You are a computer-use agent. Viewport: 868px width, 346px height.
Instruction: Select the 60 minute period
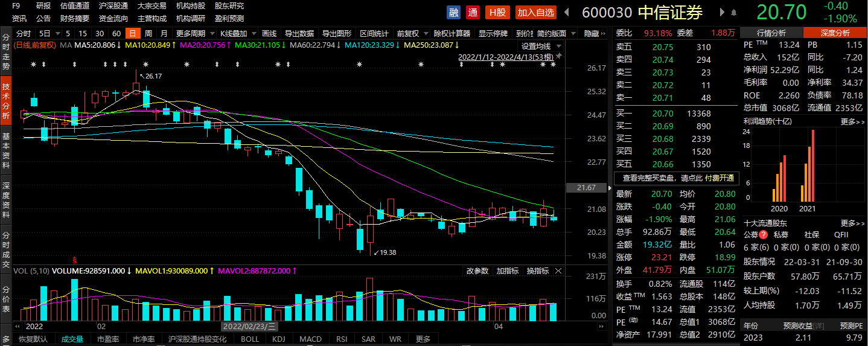click(116, 34)
